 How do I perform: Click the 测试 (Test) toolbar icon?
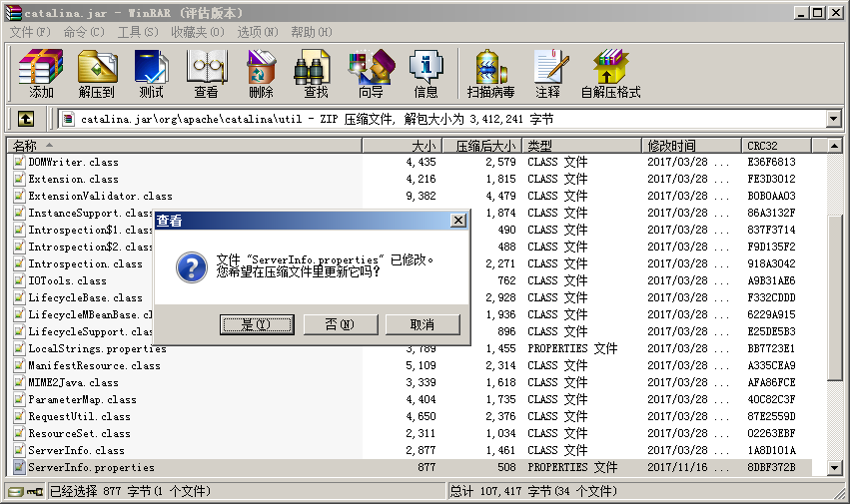(151, 74)
